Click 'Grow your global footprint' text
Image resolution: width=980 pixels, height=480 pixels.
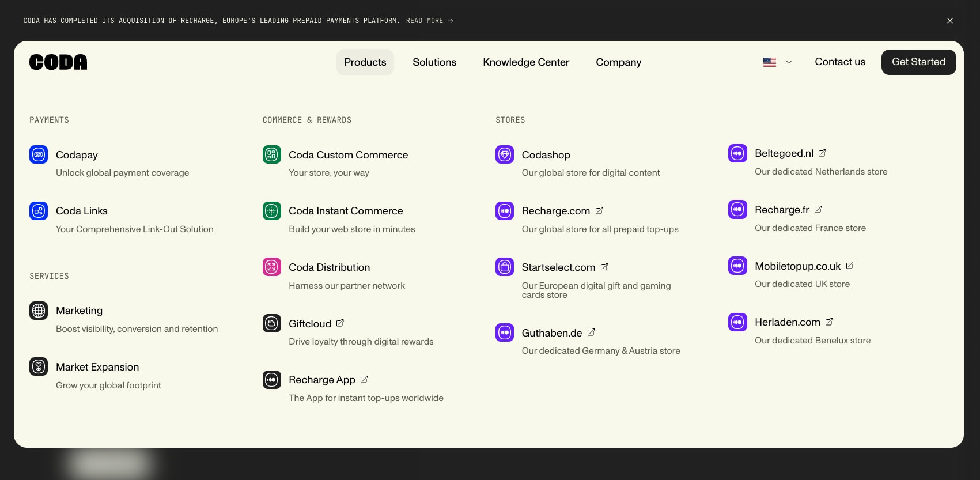[108, 385]
